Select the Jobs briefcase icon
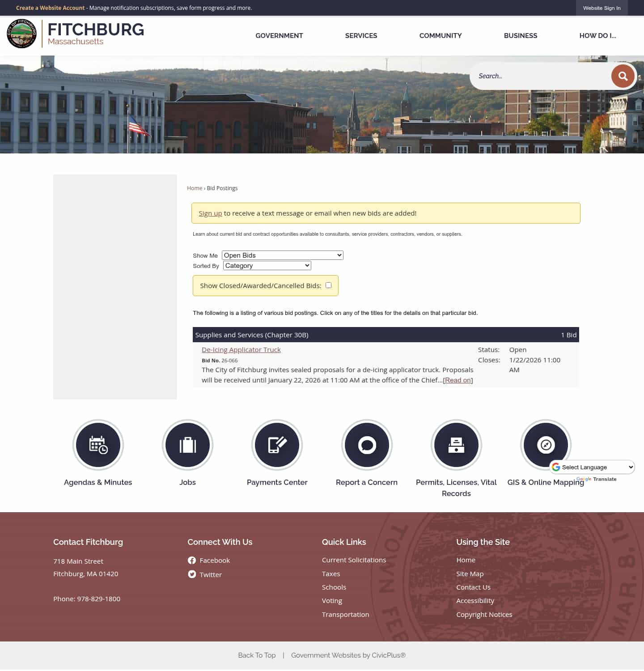This screenshot has height=671, width=644. point(187,445)
